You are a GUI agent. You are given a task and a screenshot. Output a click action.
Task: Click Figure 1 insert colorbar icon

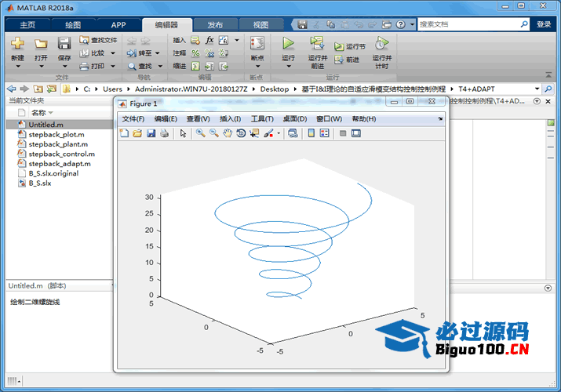(311, 133)
